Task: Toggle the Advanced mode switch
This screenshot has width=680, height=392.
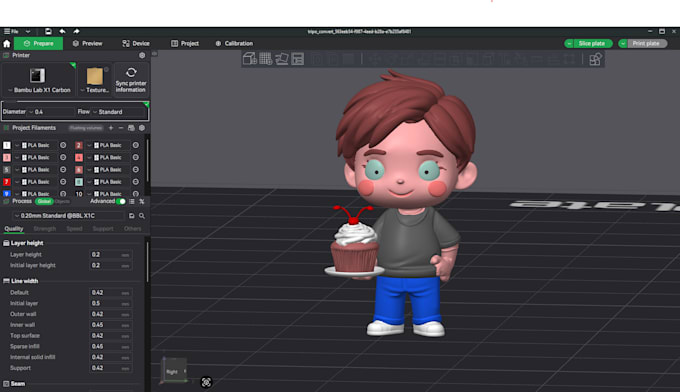Action: [121, 201]
